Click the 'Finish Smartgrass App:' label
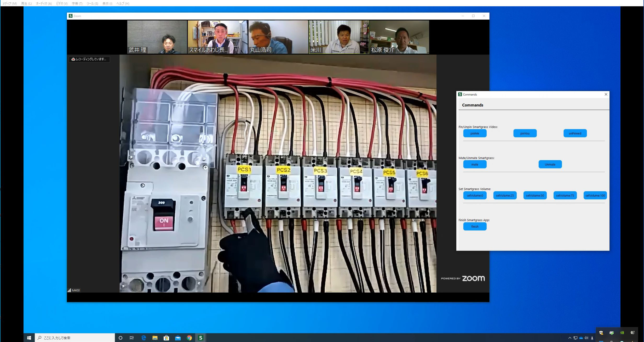The width and height of the screenshot is (644, 342). tap(474, 220)
